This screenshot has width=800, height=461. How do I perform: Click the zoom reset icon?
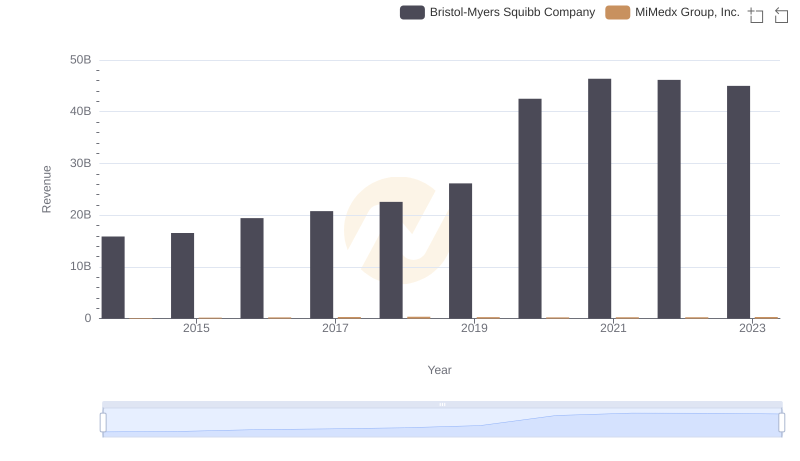[x=781, y=15]
